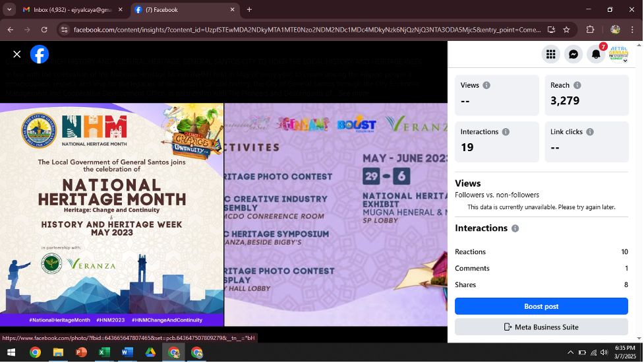Open Word from the taskbar

click(x=127, y=352)
